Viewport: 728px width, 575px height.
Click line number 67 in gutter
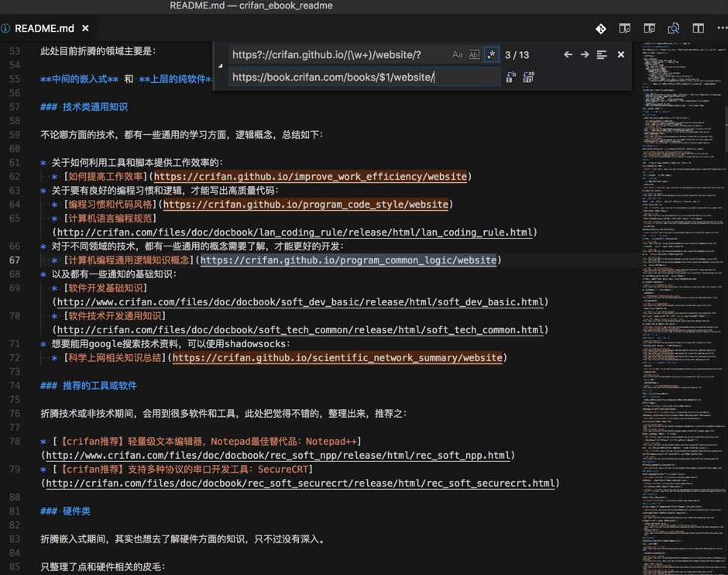(15, 260)
